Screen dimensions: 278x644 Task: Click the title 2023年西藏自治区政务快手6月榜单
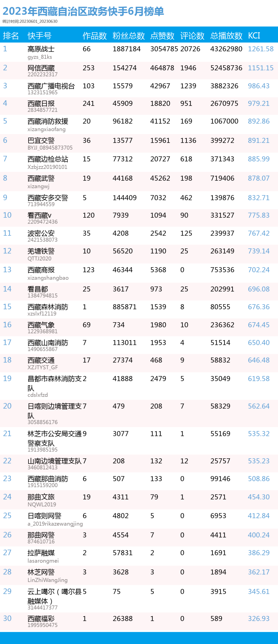(x=83, y=11)
